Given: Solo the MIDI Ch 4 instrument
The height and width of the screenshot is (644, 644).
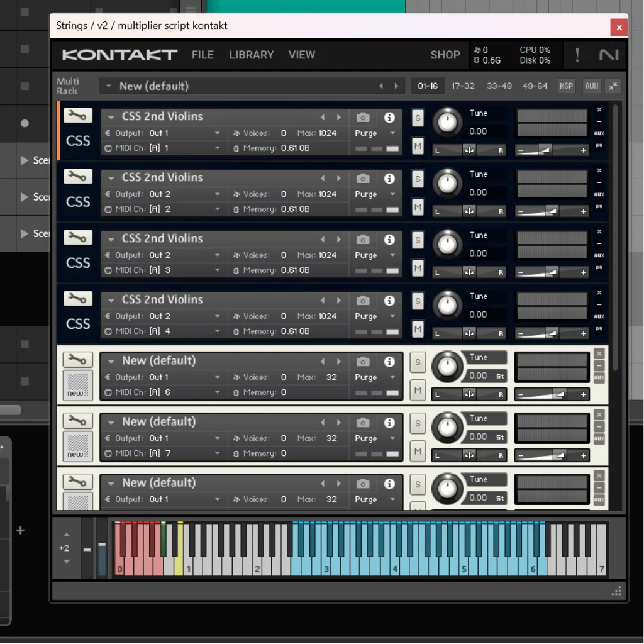Looking at the screenshot, I should 418,301.
